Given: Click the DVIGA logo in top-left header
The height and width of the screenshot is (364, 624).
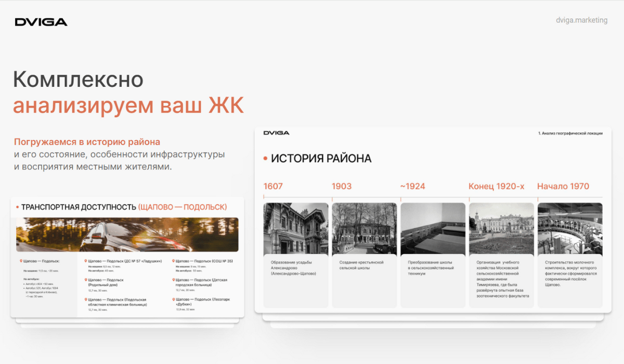Looking at the screenshot, I should pos(41,22).
